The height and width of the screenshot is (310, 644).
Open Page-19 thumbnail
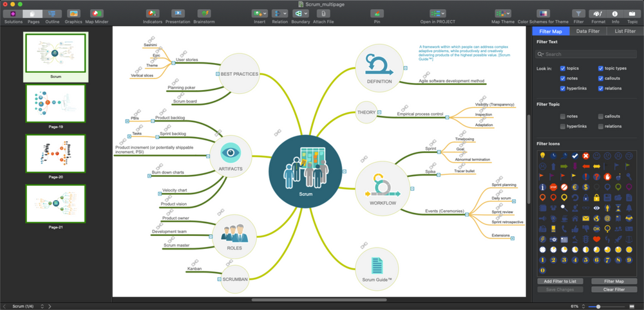click(55, 104)
